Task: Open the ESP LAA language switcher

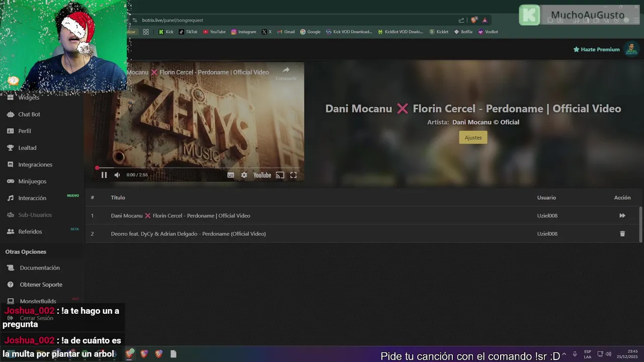Action: pos(588,354)
